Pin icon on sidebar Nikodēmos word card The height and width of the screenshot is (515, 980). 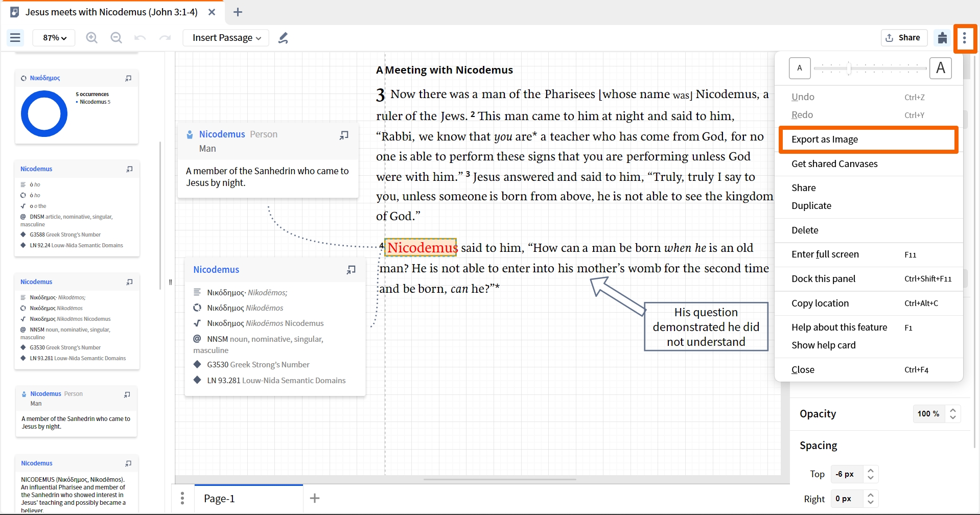coord(129,282)
